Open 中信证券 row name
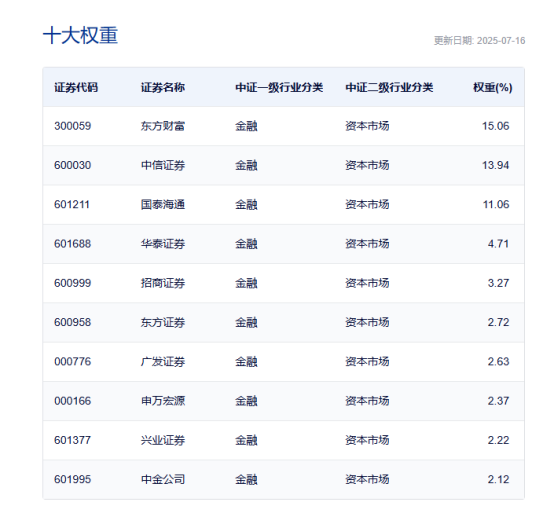 (163, 165)
